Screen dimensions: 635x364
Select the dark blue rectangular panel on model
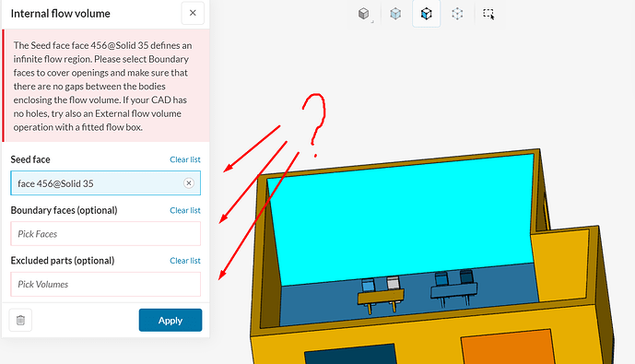[x=351, y=355]
